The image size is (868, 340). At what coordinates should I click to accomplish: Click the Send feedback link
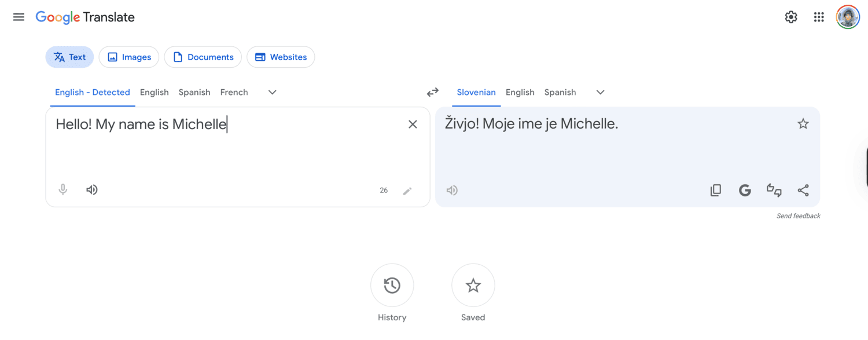point(799,216)
